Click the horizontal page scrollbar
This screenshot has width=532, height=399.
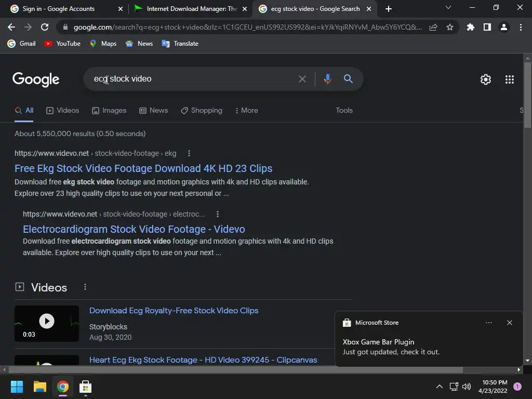[x=236, y=369]
